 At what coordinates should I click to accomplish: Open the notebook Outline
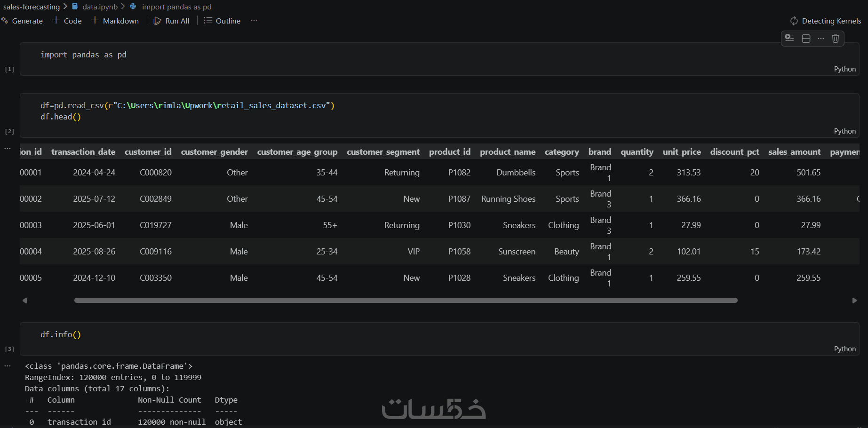pos(222,21)
